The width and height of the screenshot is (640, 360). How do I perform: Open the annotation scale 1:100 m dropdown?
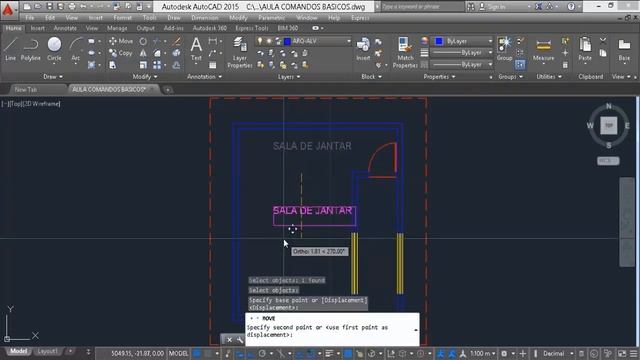pos(482,353)
